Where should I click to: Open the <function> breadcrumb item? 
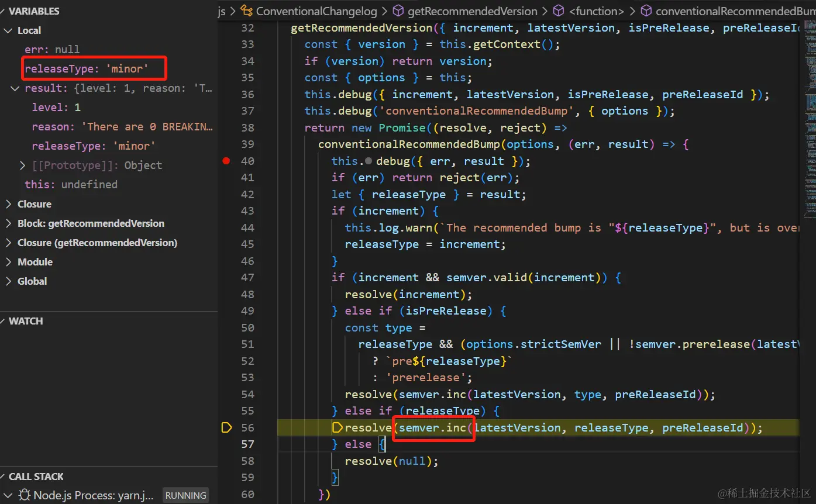click(597, 11)
